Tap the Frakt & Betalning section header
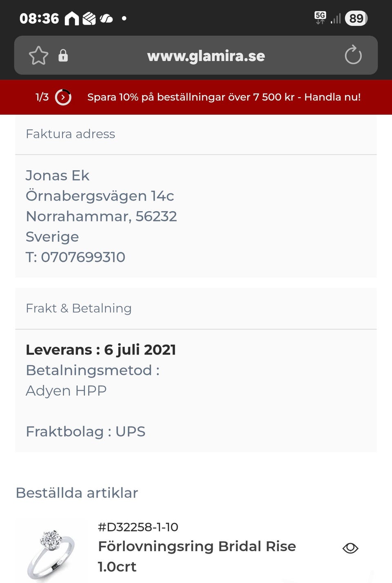The image size is (392, 583). (x=78, y=308)
